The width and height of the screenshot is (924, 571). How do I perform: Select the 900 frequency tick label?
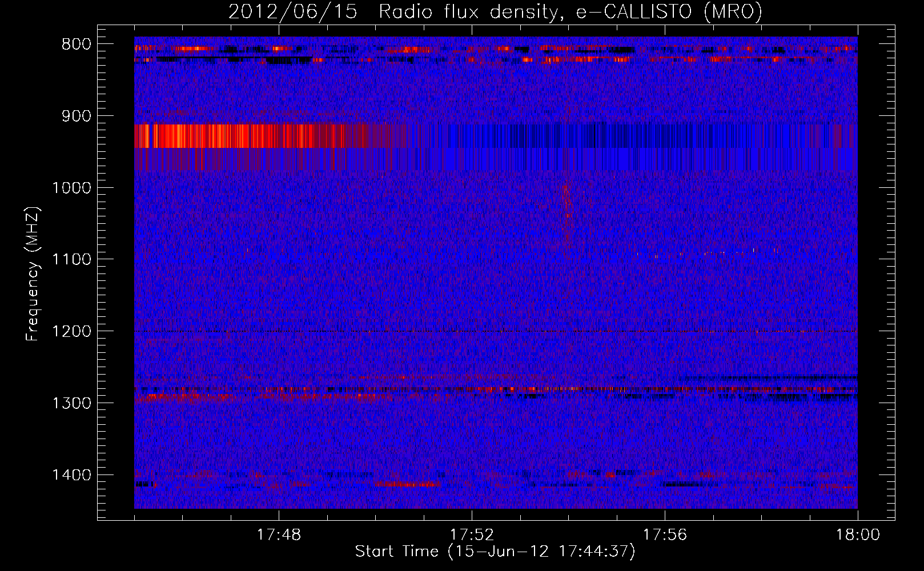76,116
